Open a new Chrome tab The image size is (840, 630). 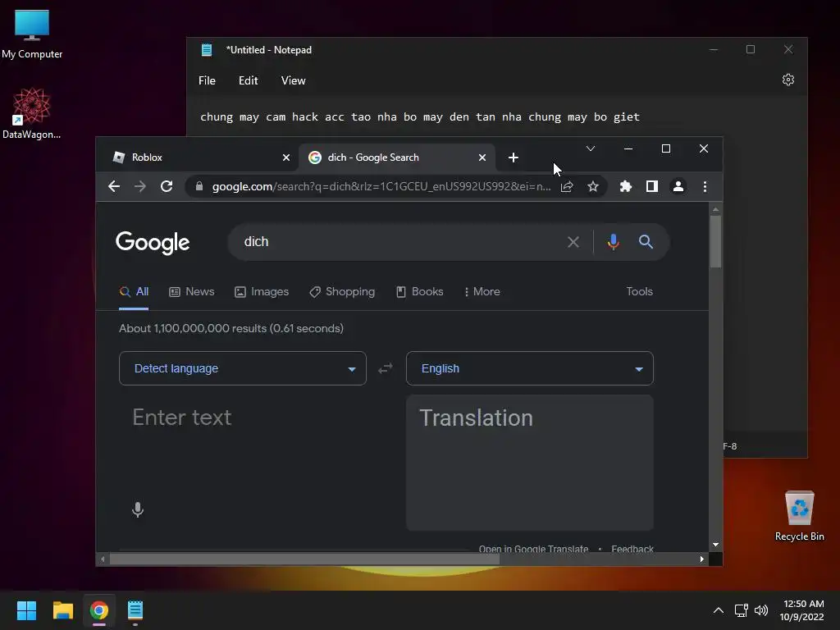click(514, 157)
